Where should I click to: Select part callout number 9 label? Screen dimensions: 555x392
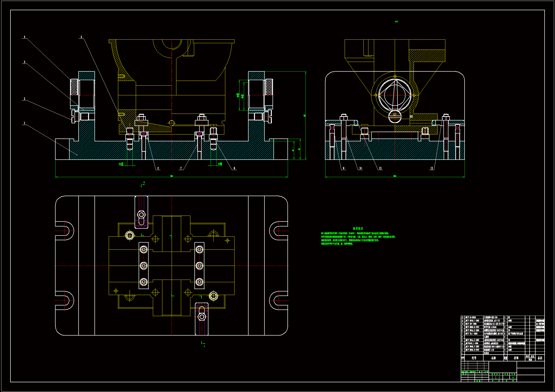click(x=343, y=168)
